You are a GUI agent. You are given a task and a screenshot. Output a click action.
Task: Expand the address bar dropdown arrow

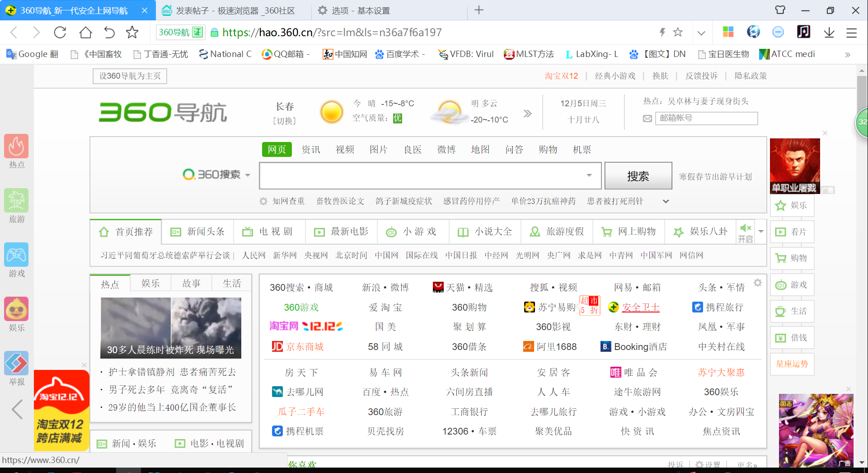coord(701,33)
